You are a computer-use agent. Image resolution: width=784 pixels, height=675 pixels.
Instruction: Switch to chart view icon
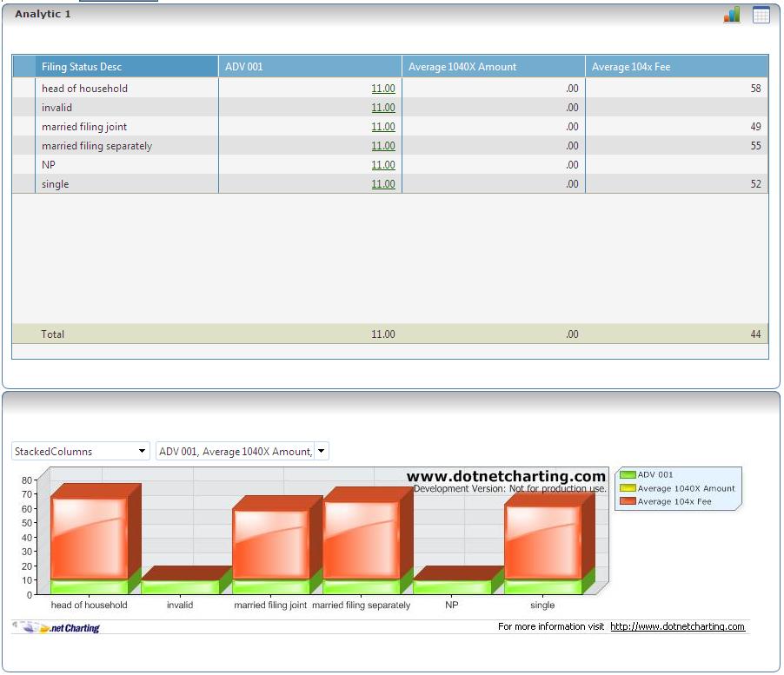(x=732, y=15)
